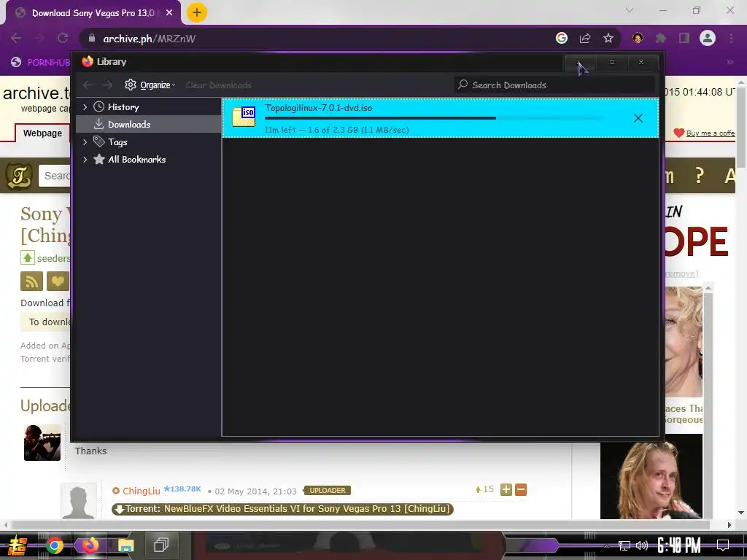747x560 pixels.
Task: Select the Download Sony Vegas Pro tab
Action: (93, 13)
